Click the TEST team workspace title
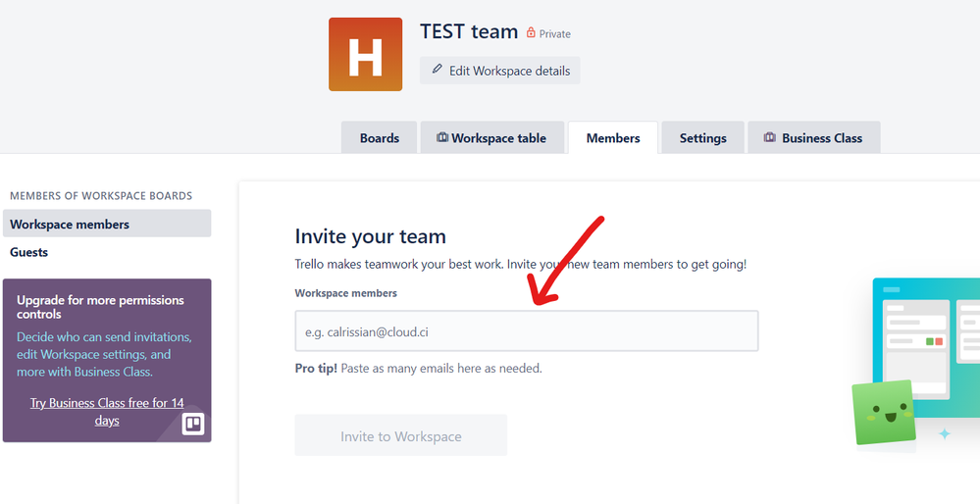This screenshot has width=980, height=504. pyautogui.click(x=469, y=31)
